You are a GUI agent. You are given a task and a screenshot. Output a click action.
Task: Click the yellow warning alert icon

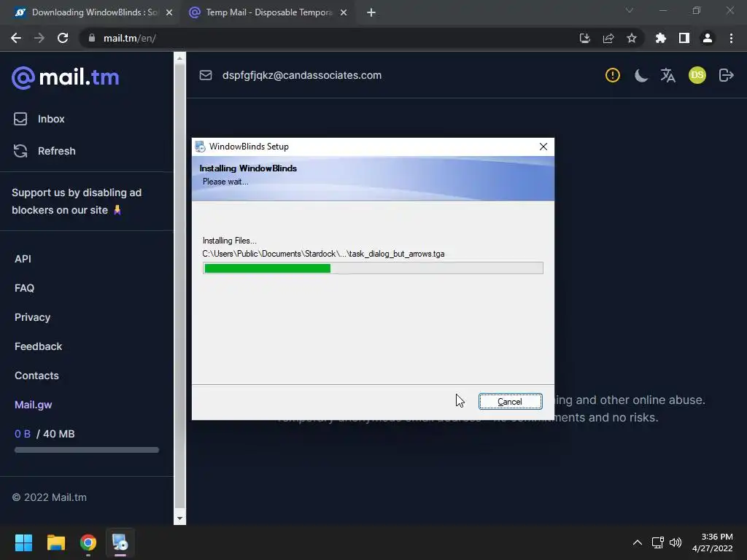pos(613,75)
